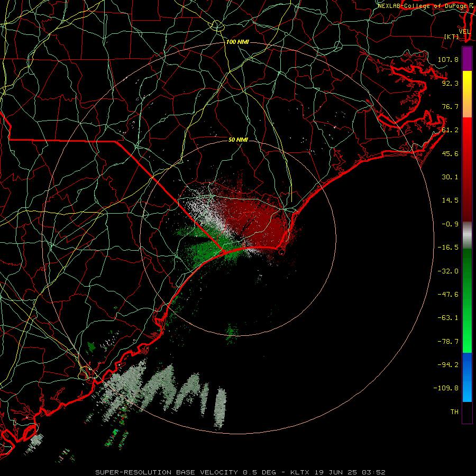Click the -47.6 legend value
This screenshot has width=476, height=476.
coord(448,295)
